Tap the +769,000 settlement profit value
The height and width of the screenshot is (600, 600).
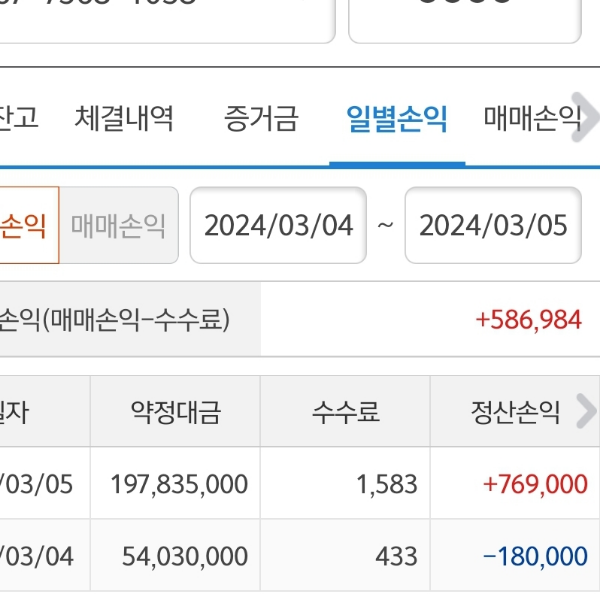535,484
